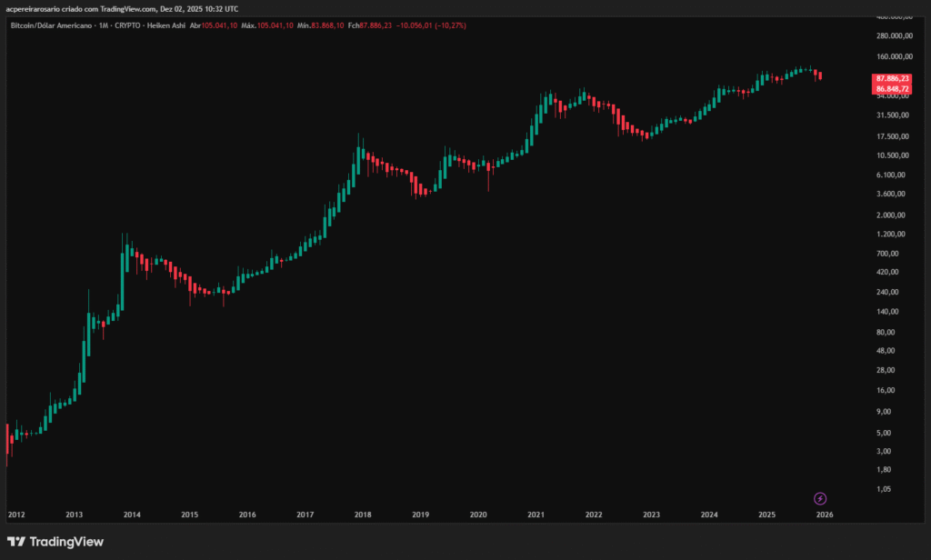The height and width of the screenshot is (560, 931).
Task: Click the latest red candle on the chart
Action: pos(821,76)
